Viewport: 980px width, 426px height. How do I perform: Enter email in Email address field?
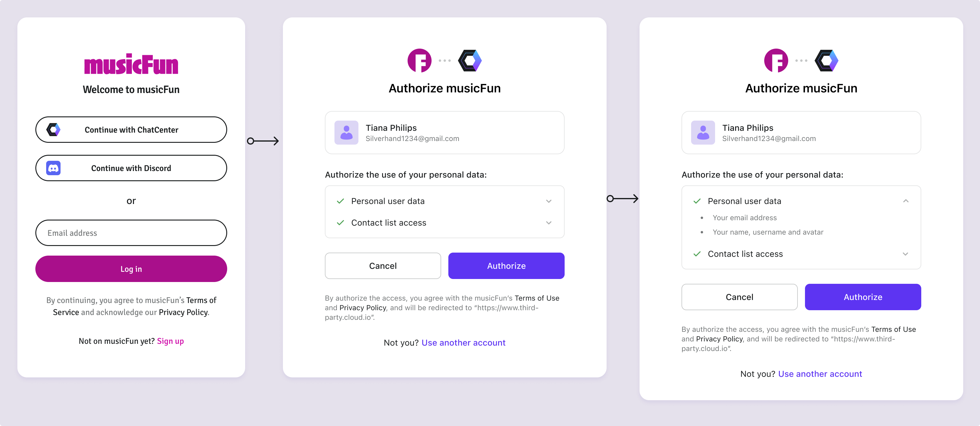click(x=131, y=232)
